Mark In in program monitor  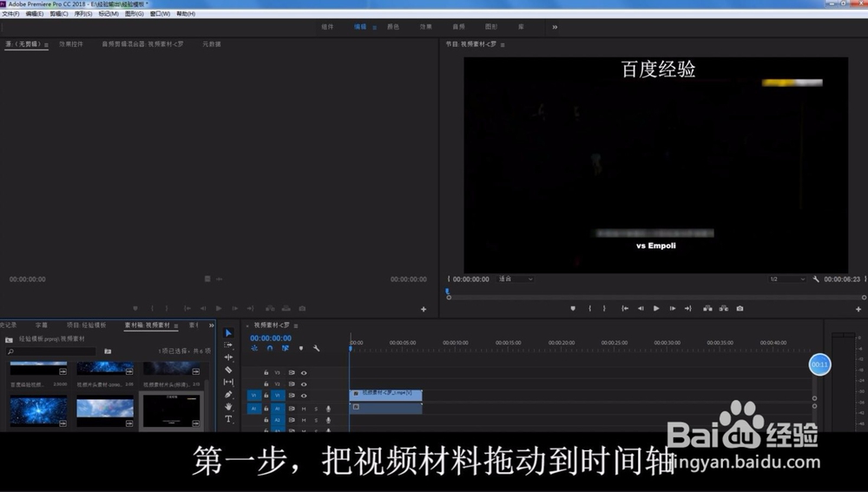(x=589, y=309)
